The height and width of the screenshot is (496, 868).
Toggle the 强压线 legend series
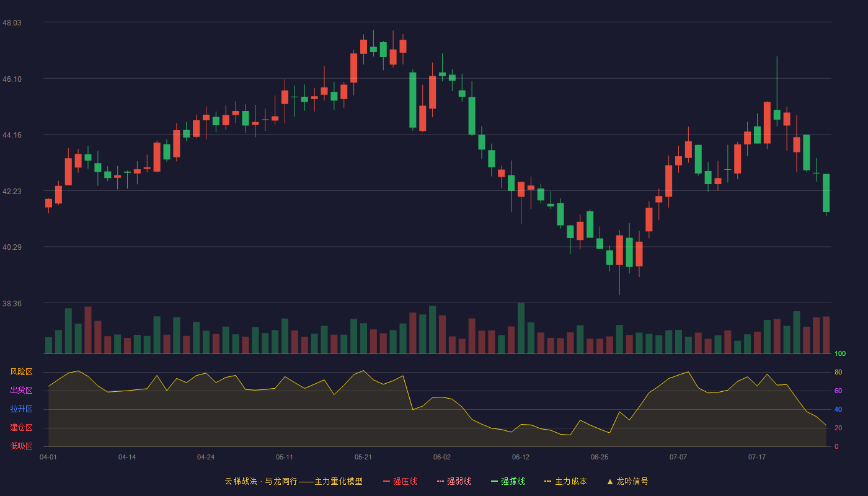click(400, 481)
